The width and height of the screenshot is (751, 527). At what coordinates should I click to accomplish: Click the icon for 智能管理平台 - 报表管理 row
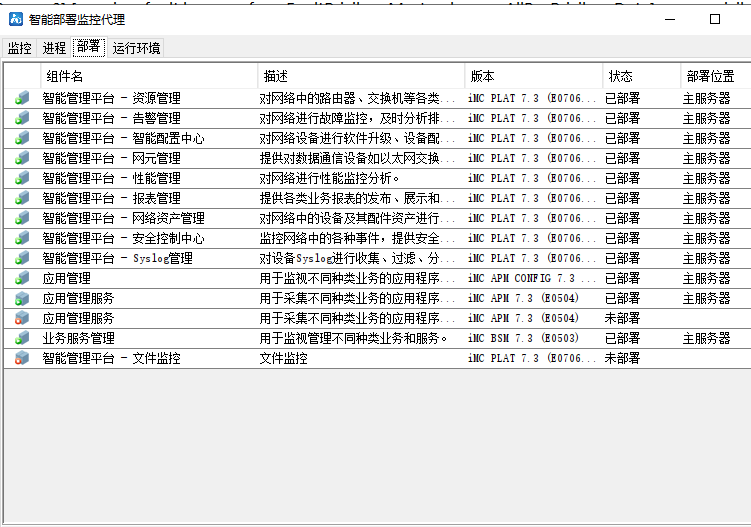pos(22,198)
